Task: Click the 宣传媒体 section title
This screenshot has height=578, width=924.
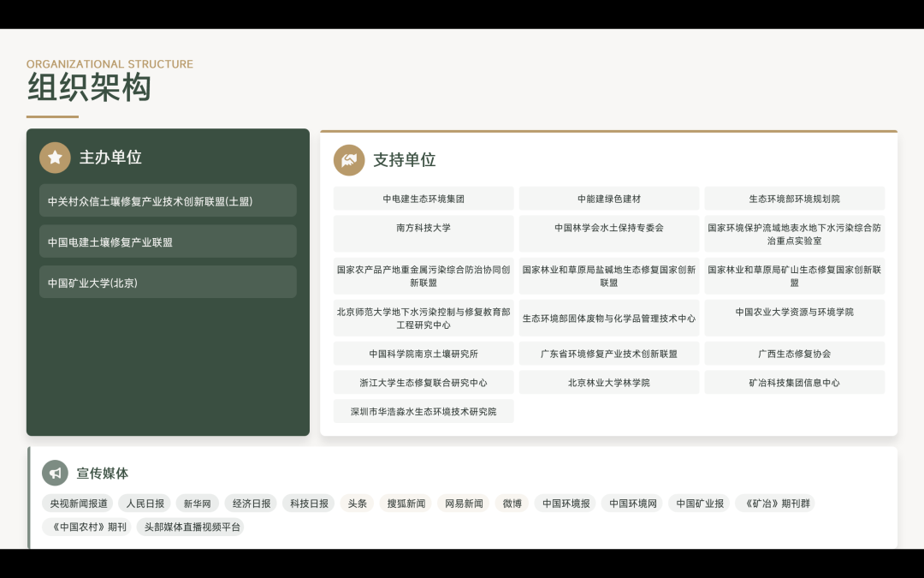Action: click(103, 473)
